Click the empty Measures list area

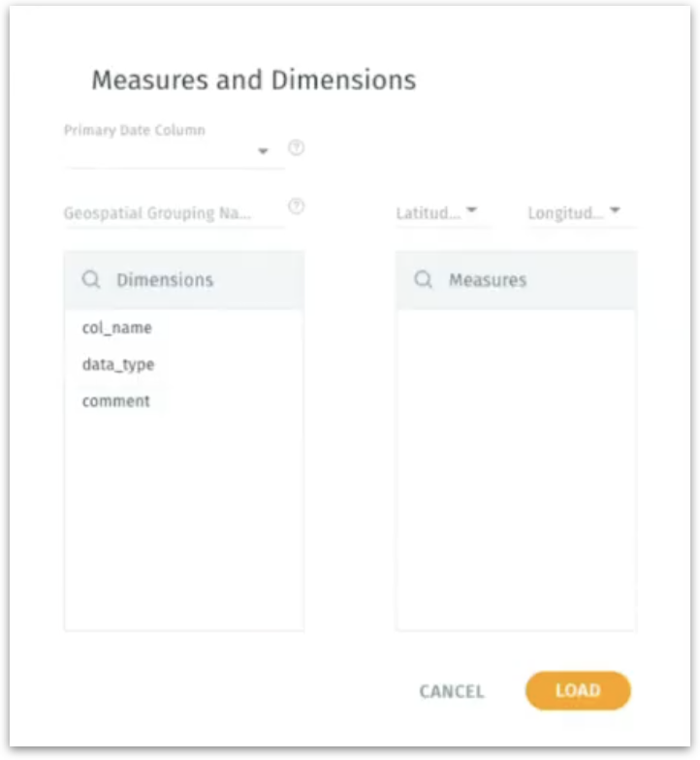(516, 465)
